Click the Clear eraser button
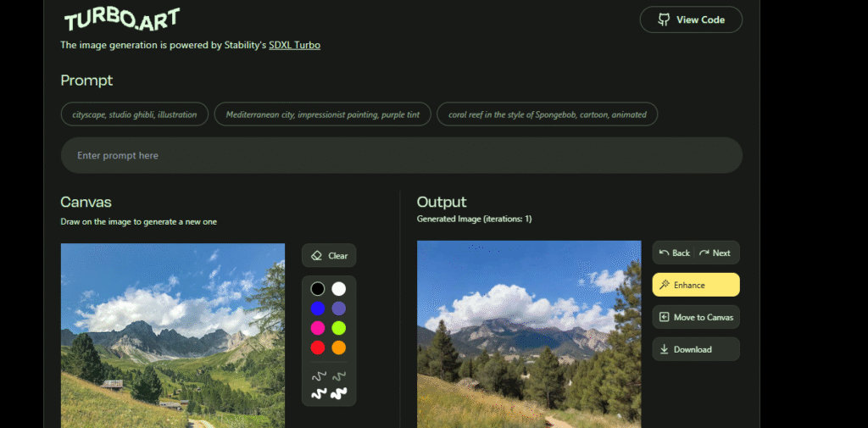The image size is (868, 428). [x=329, y=255]
